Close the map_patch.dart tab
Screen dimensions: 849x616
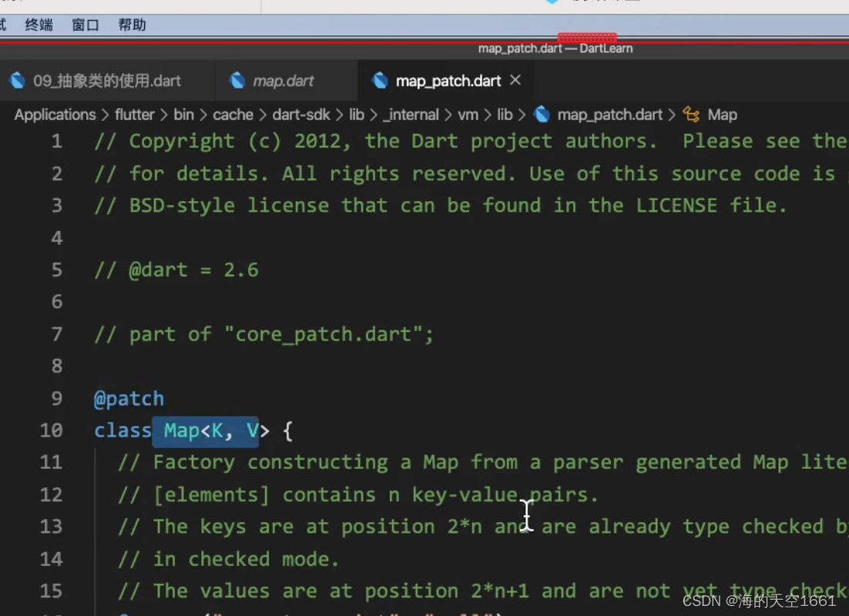pyautogui.click(x=515, y=79)
